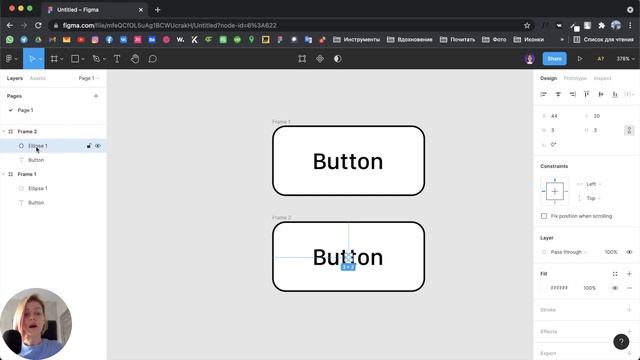The width and height of the screenshot is (640, 360).
Task: Click the Mask/contrast icon in the toolbar
Action: (x=338, y=59)
